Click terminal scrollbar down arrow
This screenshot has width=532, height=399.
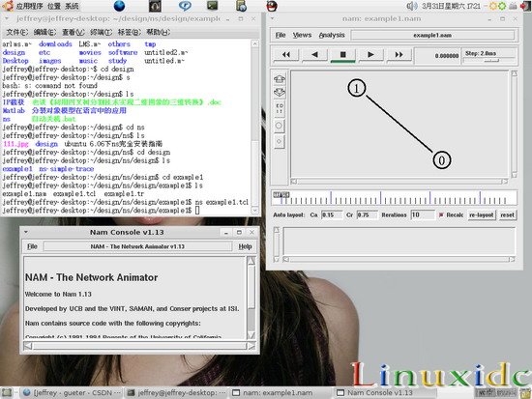click(254, 211)
